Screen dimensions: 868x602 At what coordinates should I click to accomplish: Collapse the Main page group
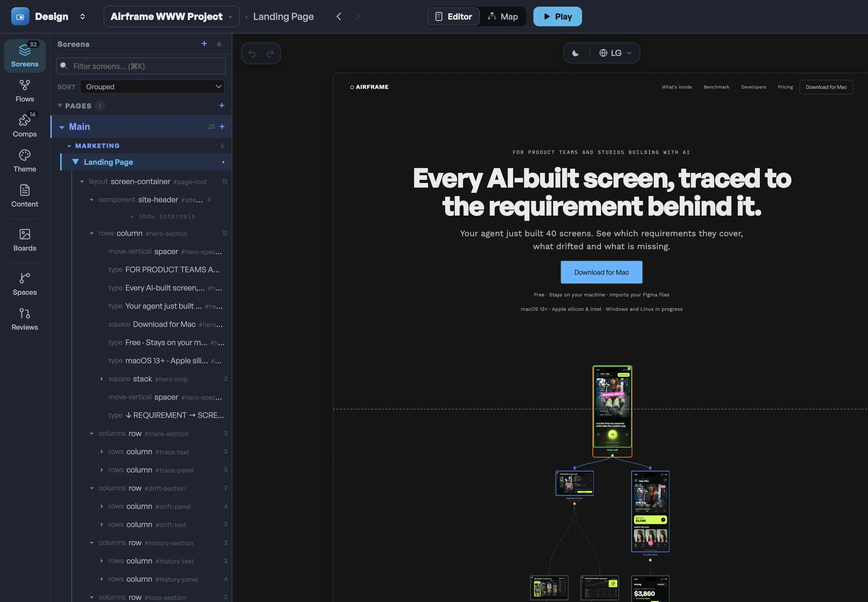click(62, 127)
